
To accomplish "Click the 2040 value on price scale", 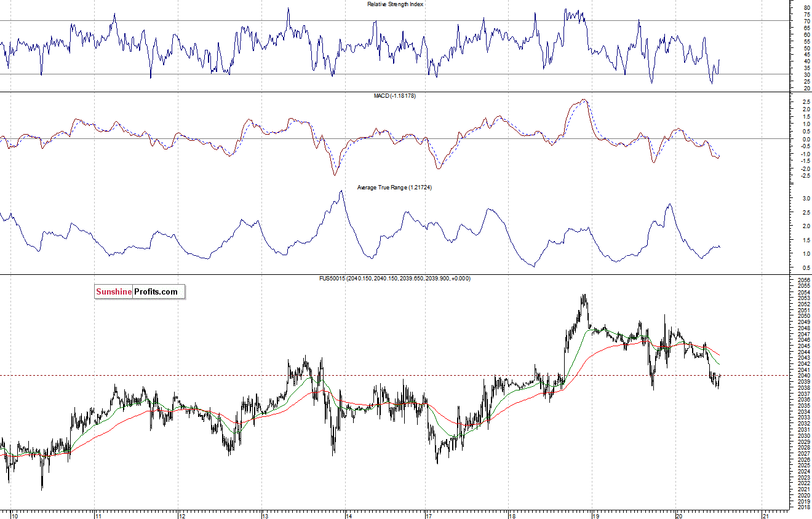I will click(804, 376).
